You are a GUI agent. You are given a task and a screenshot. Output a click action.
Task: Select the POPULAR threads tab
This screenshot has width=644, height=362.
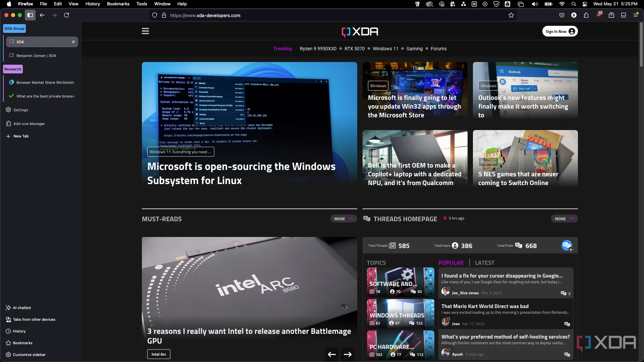[x=451, y=263]
